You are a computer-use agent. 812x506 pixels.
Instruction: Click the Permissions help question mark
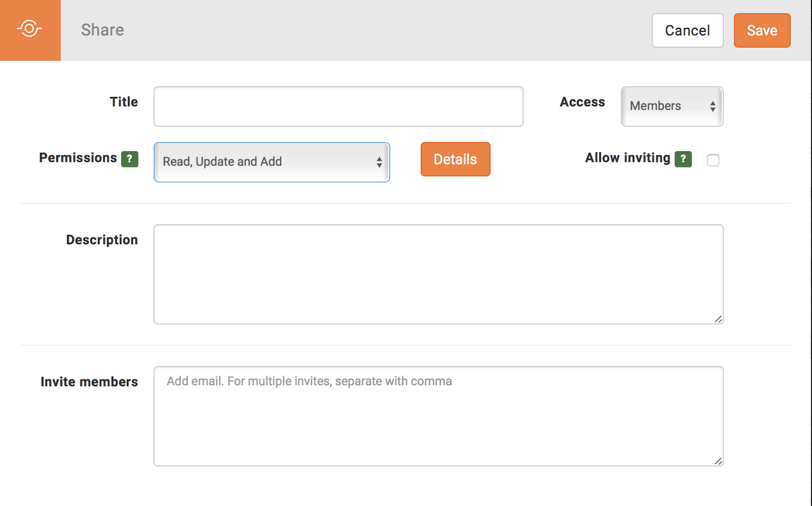click(x=129, y=159)
